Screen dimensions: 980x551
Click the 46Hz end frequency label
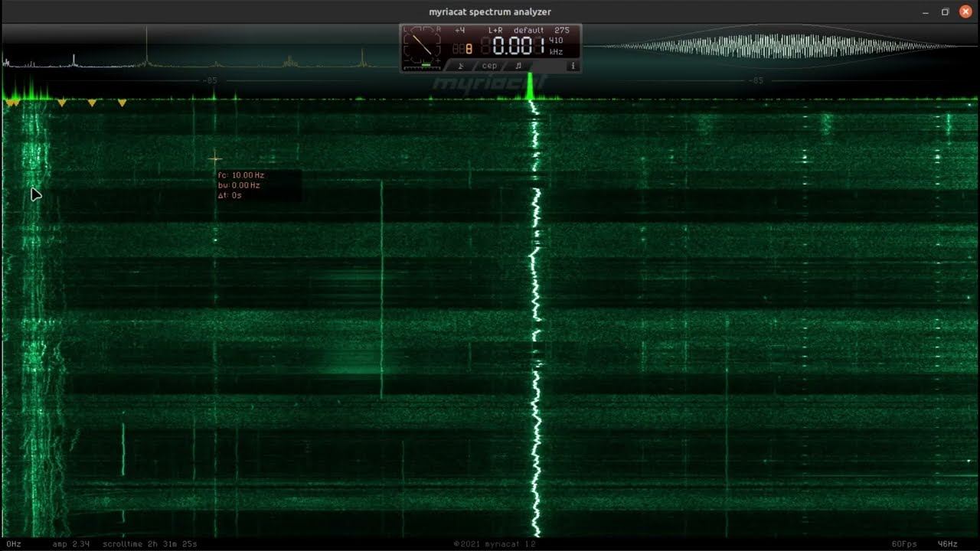pos(948,544)
